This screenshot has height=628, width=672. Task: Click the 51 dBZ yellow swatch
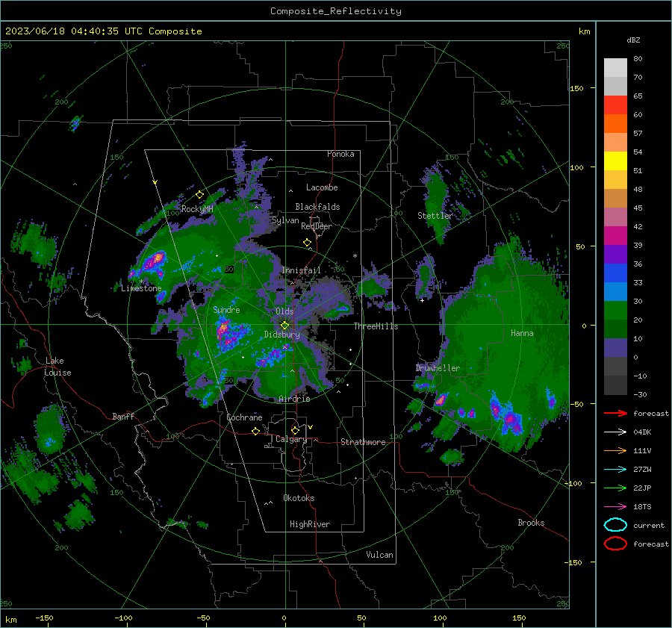(x=615, y=161)
